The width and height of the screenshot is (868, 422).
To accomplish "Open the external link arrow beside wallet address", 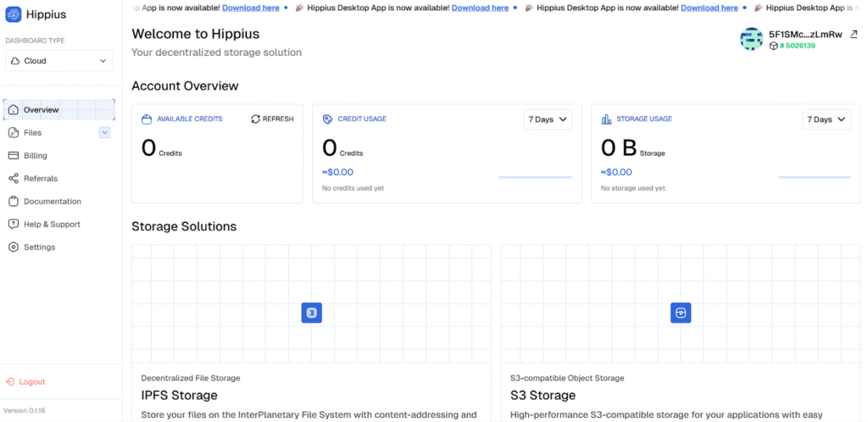I will 853,35.
